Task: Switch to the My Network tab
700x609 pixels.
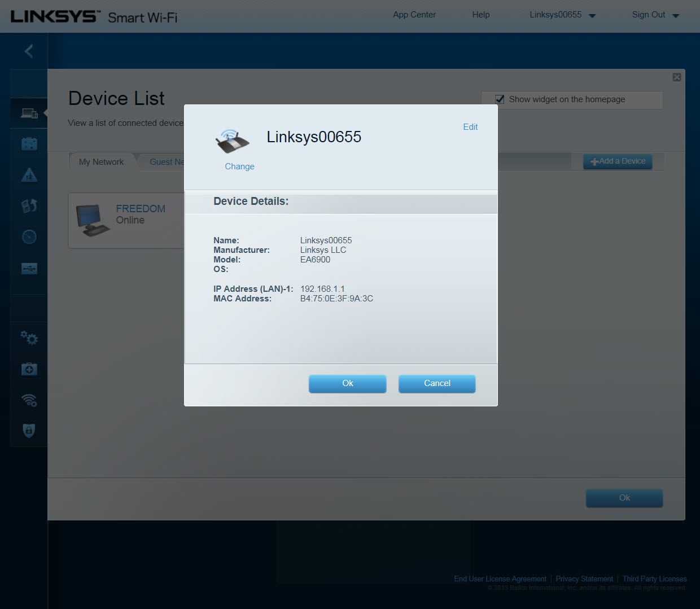Action: (102, 162)
